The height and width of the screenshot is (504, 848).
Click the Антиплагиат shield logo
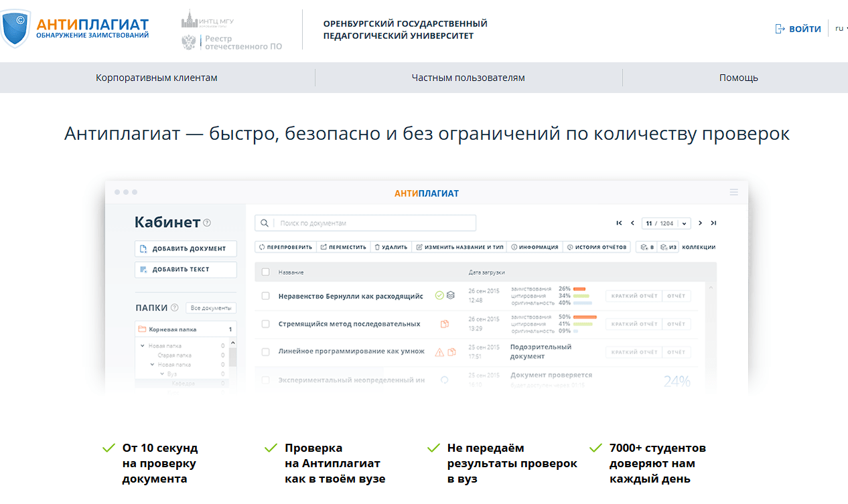[15, 28]
